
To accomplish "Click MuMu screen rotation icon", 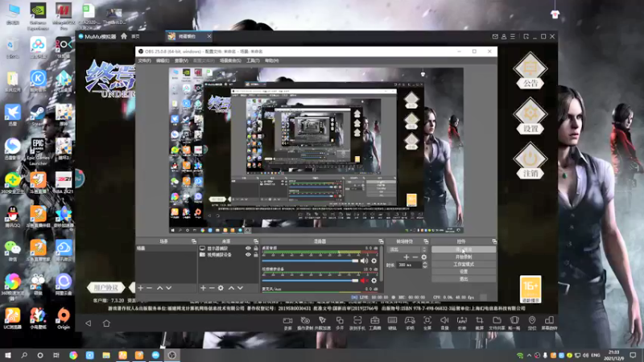I will pos(549,323).
